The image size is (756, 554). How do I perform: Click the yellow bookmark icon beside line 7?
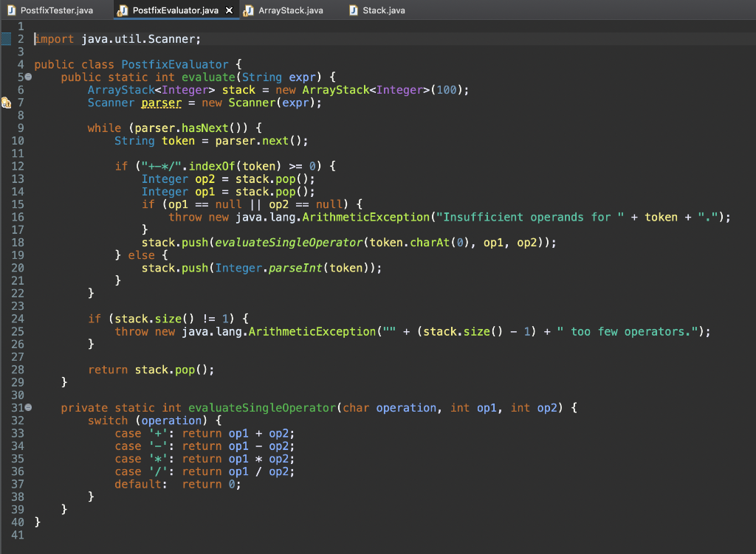(6, 102)
